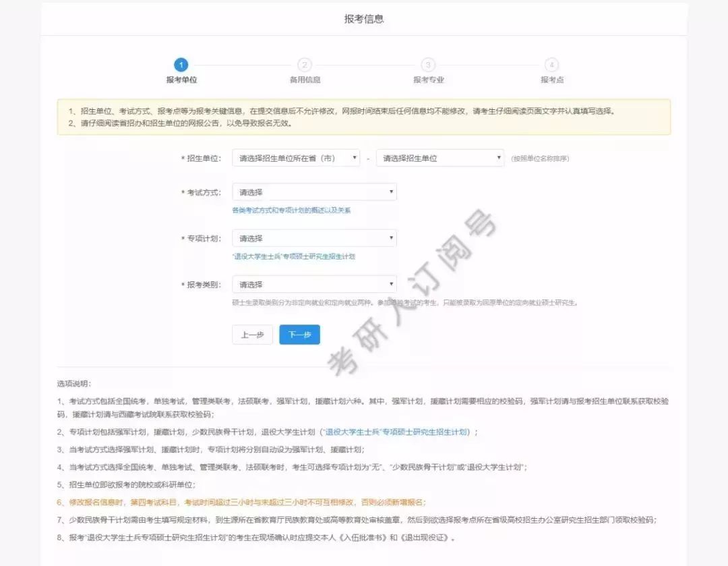The height and width of the screenshot is (566, 728).
Task: Select the 报考点 step label
Action: tap(552, 80)
